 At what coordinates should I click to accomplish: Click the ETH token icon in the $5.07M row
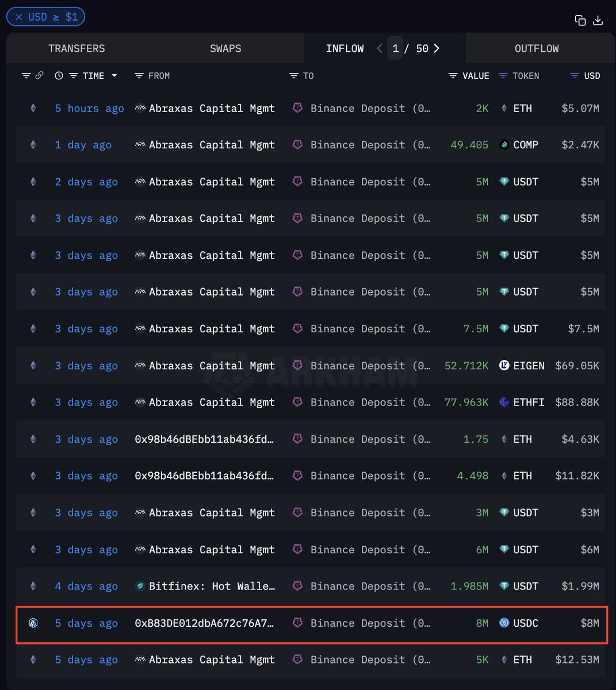[504, 108]
